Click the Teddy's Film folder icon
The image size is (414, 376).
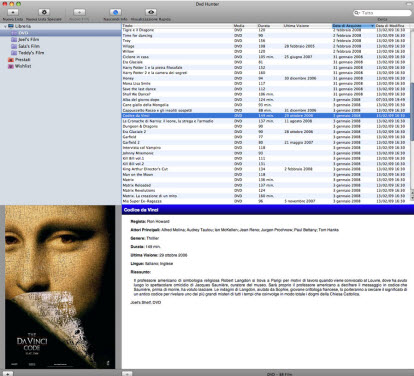14,53
